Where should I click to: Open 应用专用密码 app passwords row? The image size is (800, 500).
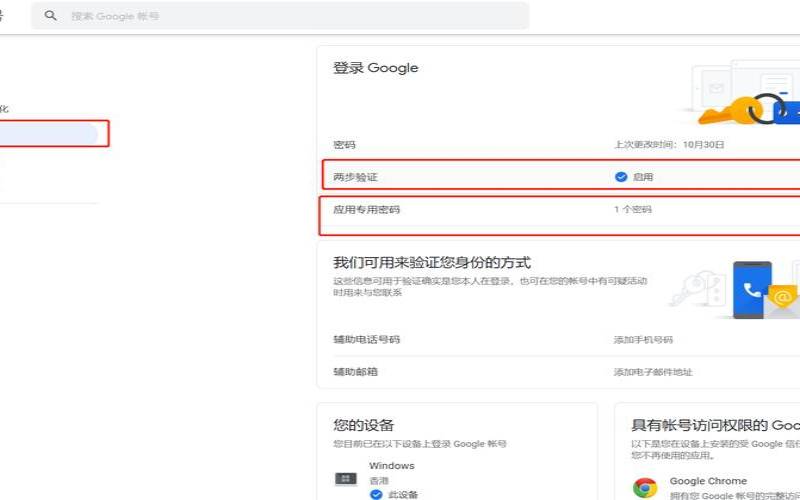(x=561, y=215)
